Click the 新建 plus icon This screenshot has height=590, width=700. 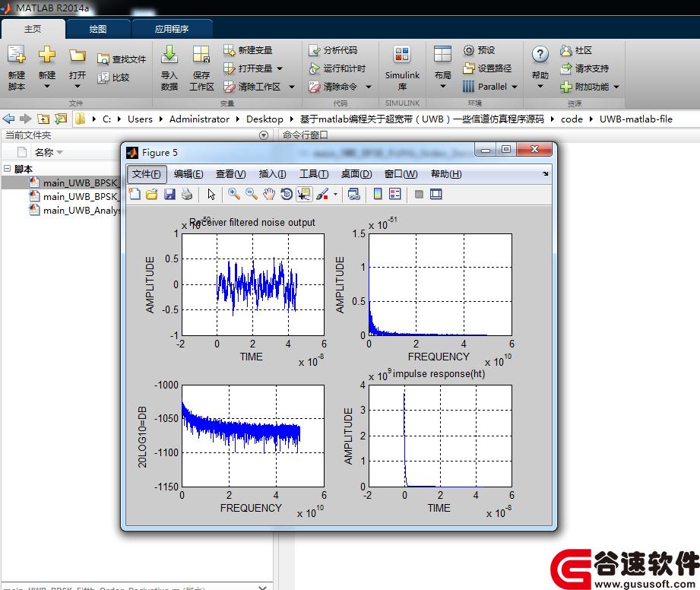point(47,55)
